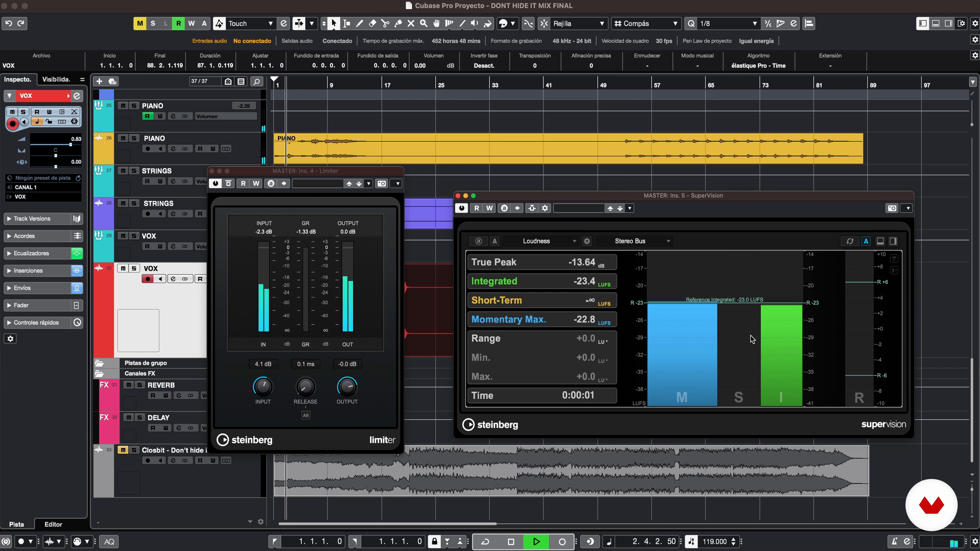Click the transport Record button

tap(562, 542)
